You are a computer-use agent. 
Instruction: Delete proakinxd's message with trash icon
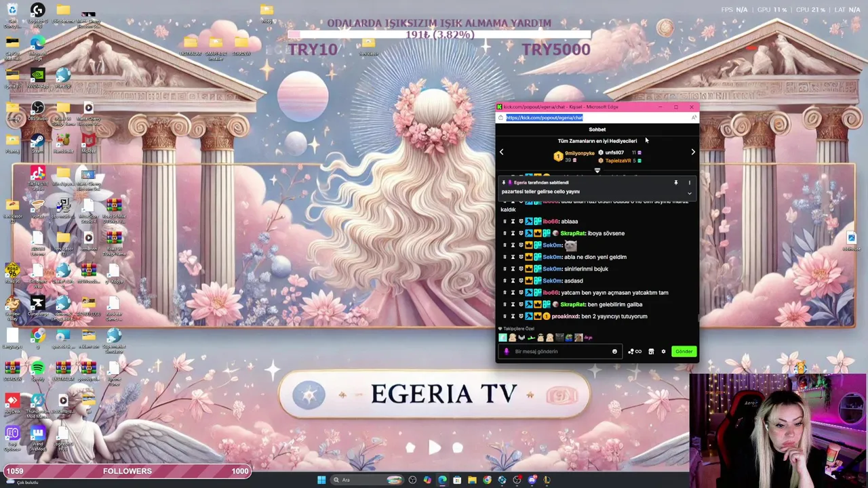tap(505, 316)
